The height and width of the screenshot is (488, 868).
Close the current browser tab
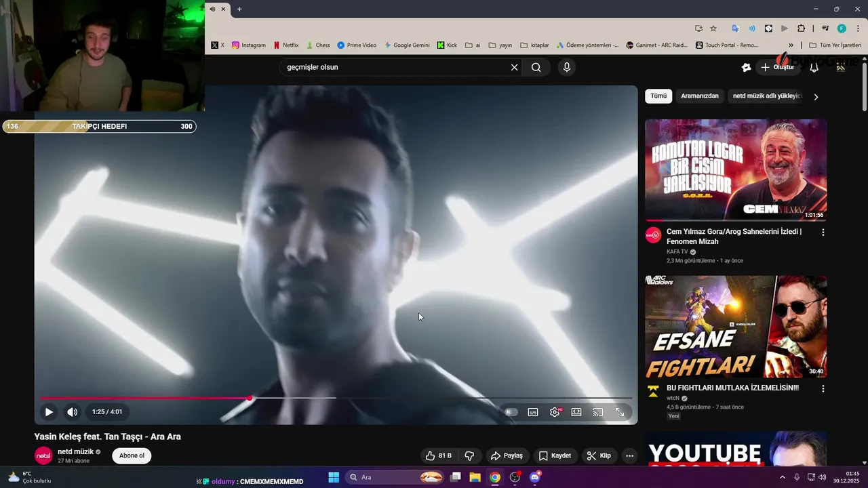click(223, 9)
